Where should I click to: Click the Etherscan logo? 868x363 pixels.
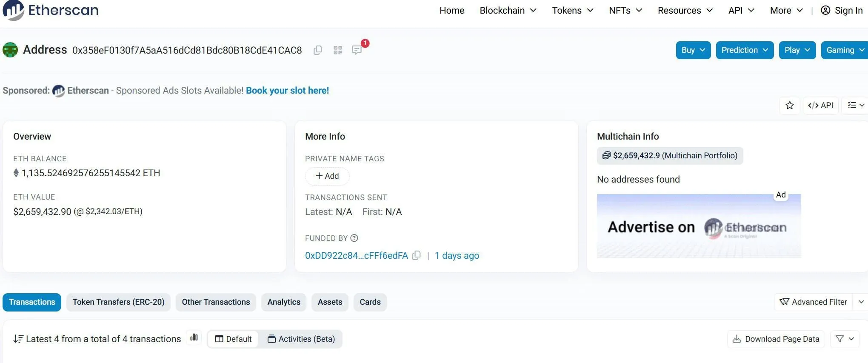point(51,10)
